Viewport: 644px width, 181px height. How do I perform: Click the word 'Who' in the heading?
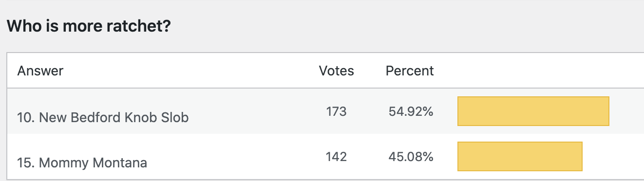click(21, 26)
